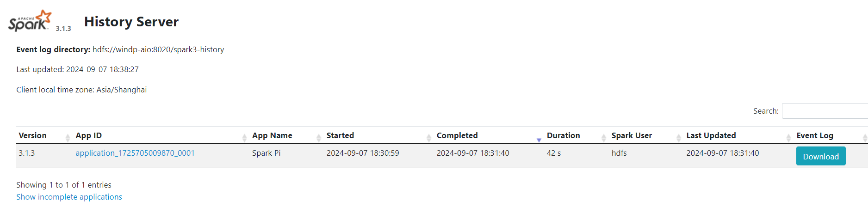This screenshot has width=868, height=207.
Task: Click sort arrows icon beside Version
Action: point(68,137)
